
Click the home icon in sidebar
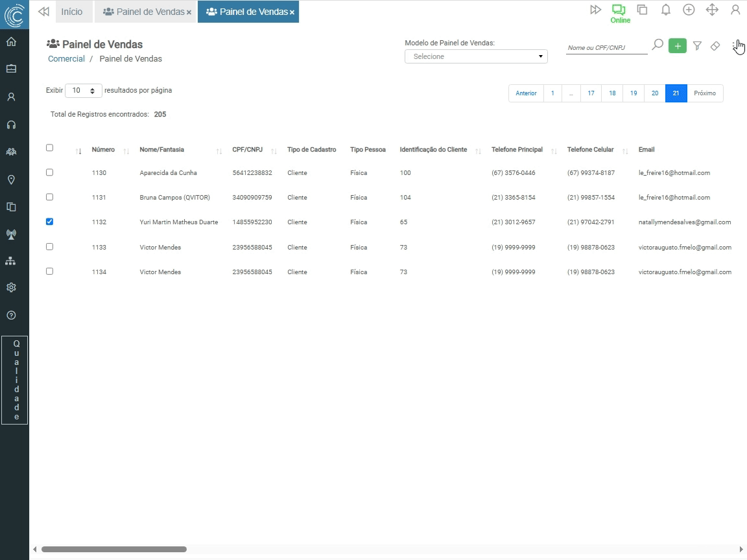coord(11,42)
